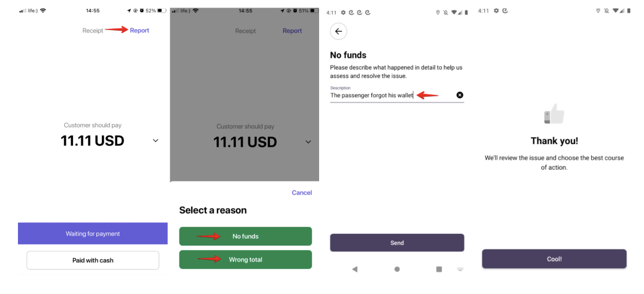Tap the thumbs-up illustration

pos(554,114)
